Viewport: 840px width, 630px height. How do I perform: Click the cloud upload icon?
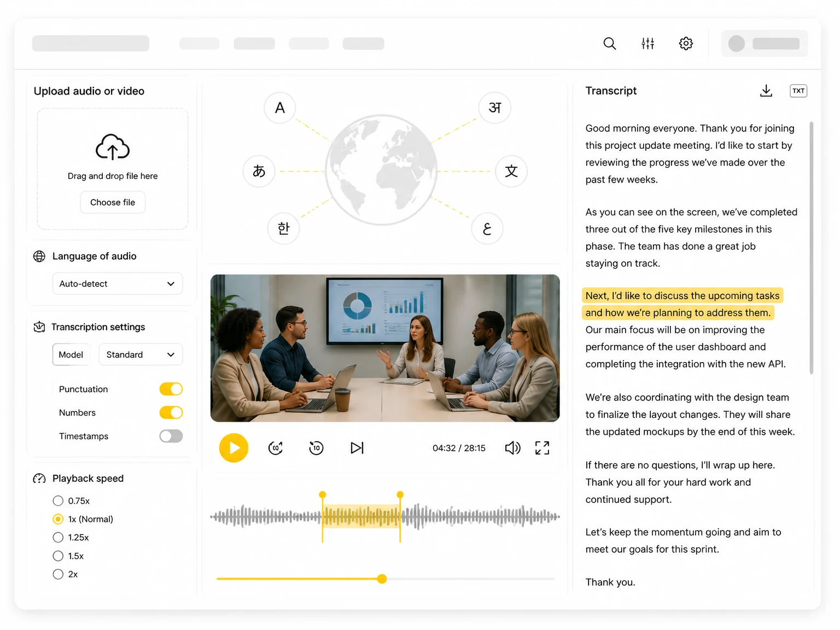(x=113, y=147)
